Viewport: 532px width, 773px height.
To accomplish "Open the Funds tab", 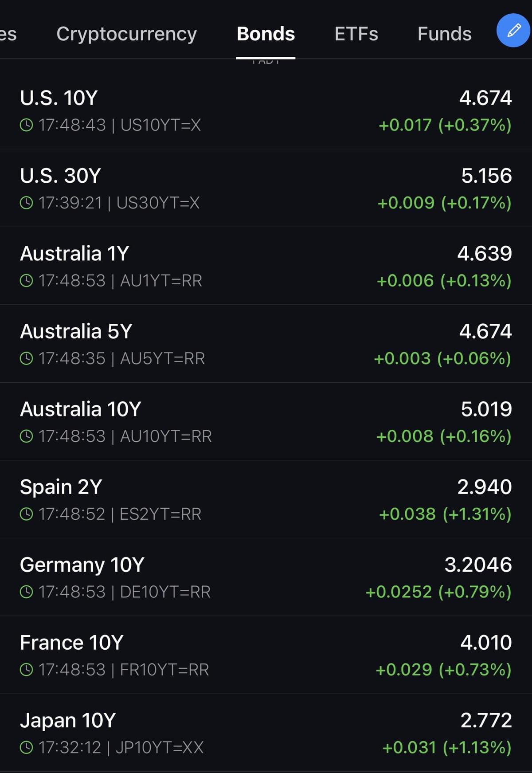I will (x=444, y=34).
